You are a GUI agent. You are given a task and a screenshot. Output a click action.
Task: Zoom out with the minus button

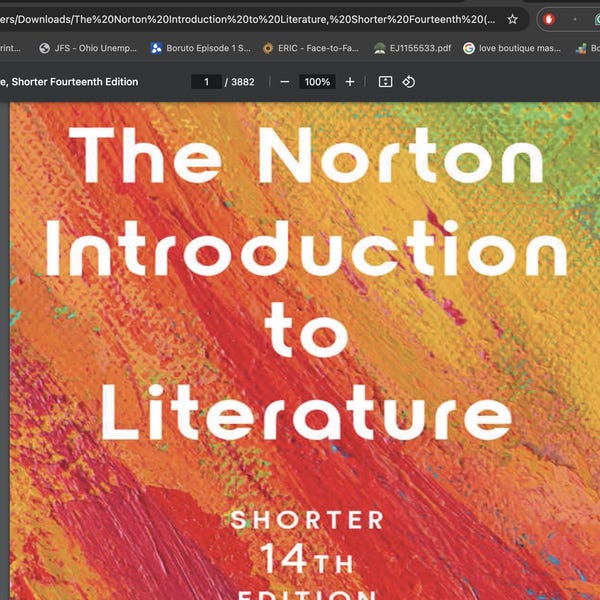285,82
